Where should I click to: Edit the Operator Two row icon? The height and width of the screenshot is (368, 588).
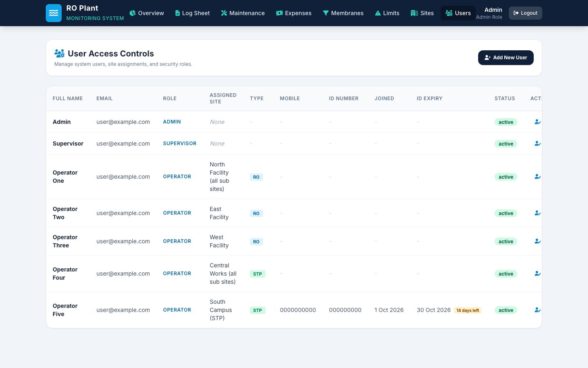[x=537, y=213]
